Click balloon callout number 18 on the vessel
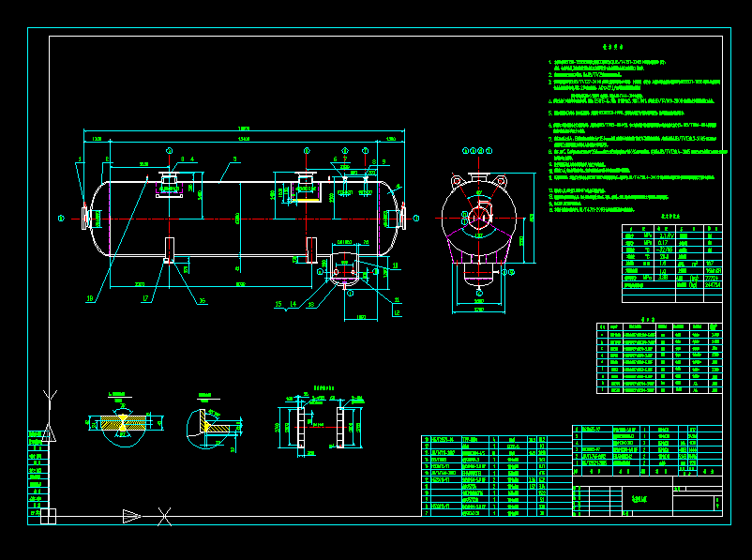This screenshot has width=752, height=560. click(x=89, y=298)
